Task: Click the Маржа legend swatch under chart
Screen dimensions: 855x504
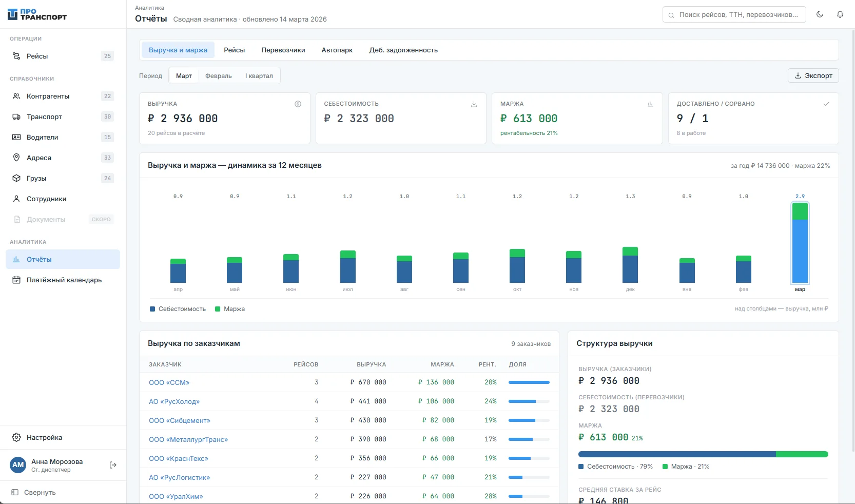Action: [218, 309]
